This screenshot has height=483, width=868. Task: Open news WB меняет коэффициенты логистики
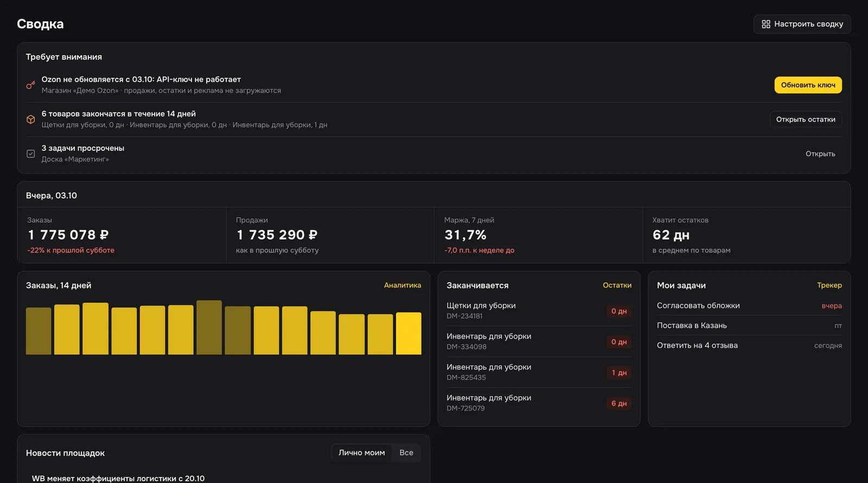point(118,478)
